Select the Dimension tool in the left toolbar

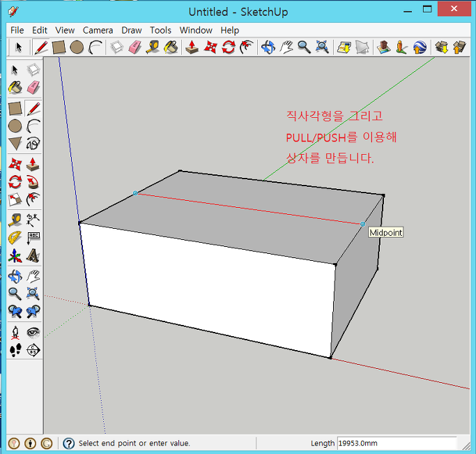click(x=33, y=220)
